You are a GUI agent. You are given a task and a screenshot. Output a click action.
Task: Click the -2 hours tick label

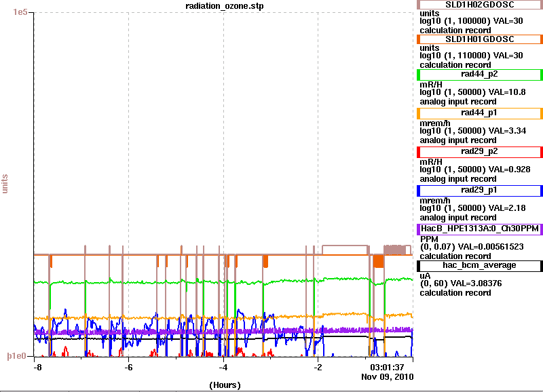pos(318,367)
